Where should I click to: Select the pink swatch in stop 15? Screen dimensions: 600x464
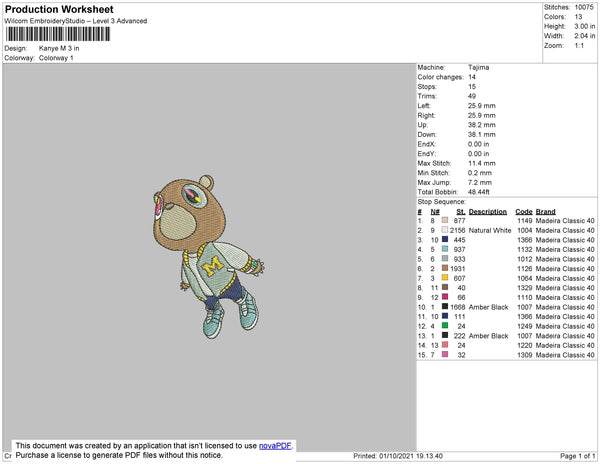(x=445, y=354)
